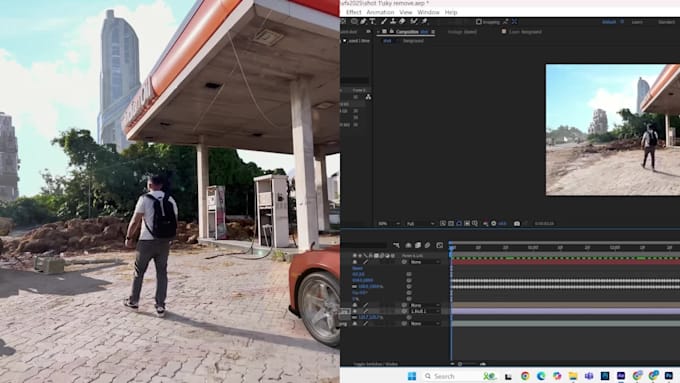Image resolution: width=680 pixels, height=383 pixels.
Task: Click the timeline layer search field
Action: click(x=363, y=246)
